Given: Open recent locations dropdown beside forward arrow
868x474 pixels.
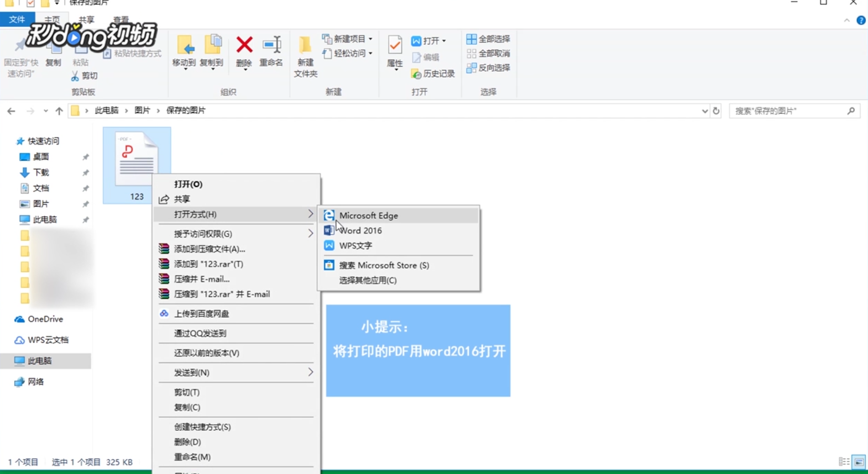Looking at the screenshot, I should click(x=45, y=111).
